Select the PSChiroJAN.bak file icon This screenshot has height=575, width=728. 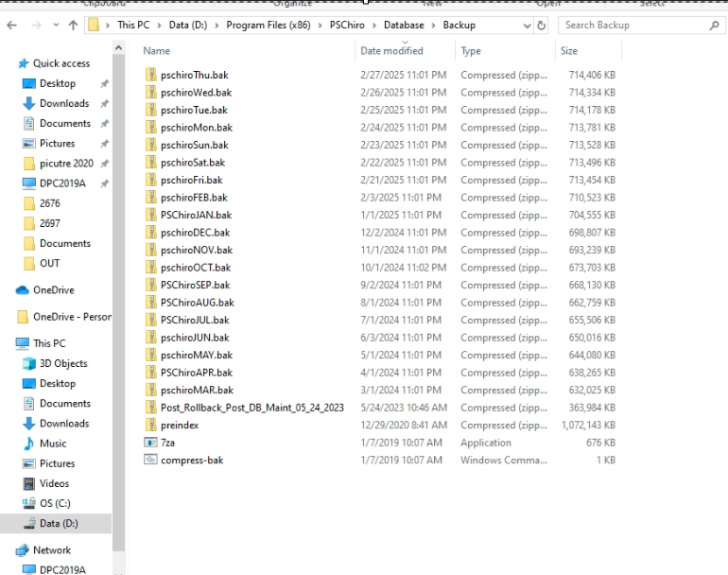tap(150, 215)
